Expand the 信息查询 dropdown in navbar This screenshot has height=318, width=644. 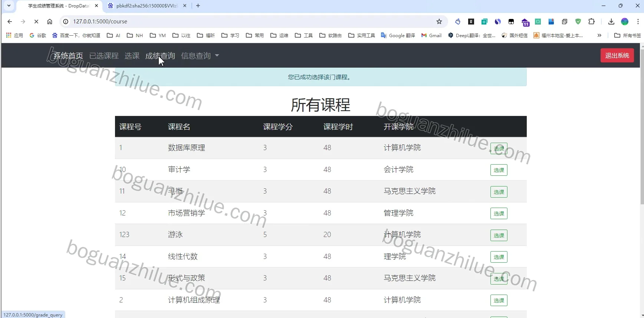(200, 56)
